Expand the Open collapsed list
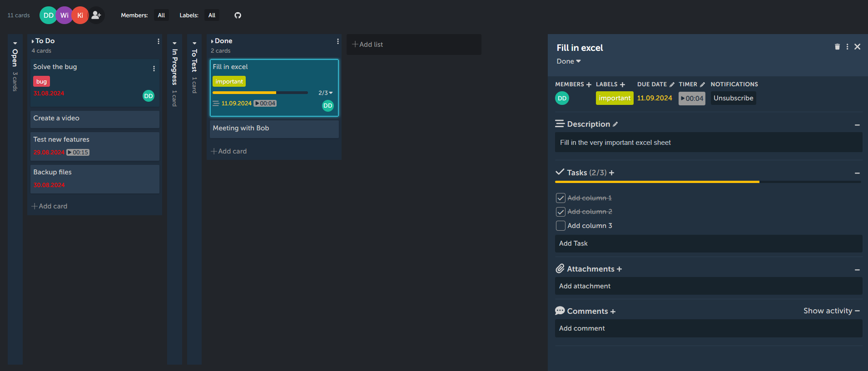This screenshot has width=868, height=371. [x=15, y=44]
